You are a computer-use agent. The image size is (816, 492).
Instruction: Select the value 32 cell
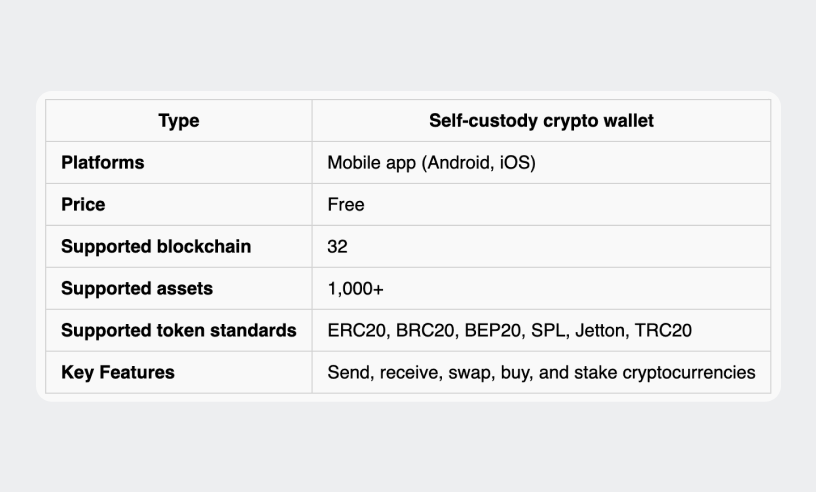pyautogui.click(x=541, y=247)
